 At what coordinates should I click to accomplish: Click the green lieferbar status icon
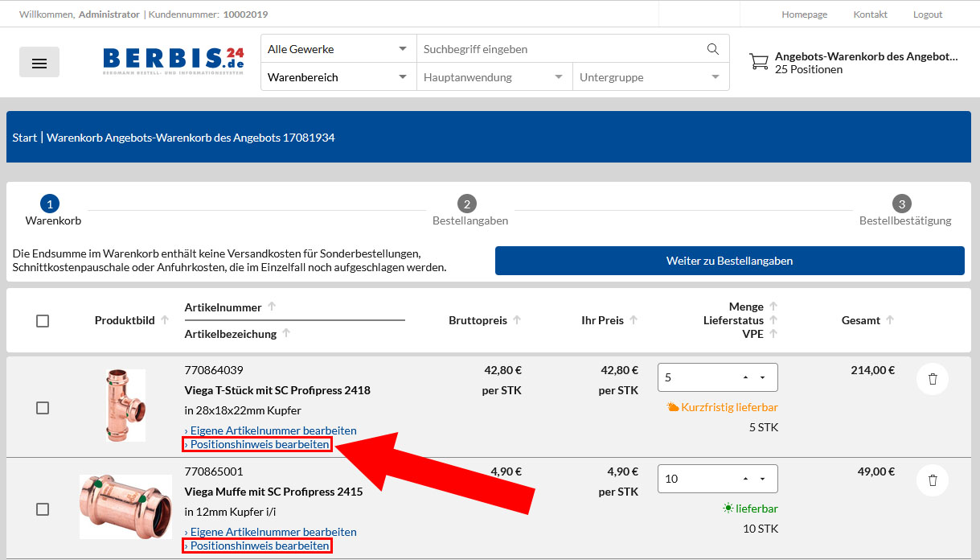728,509
